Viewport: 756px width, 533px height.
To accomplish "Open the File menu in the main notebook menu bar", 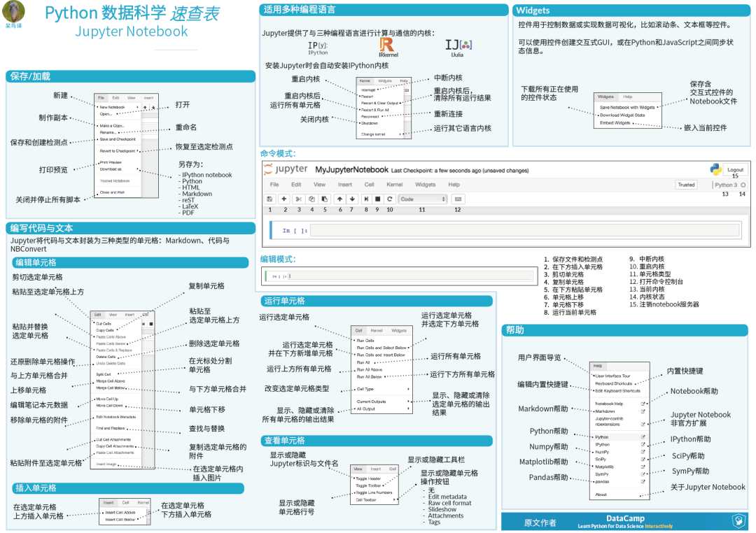I will click(274, 185).
